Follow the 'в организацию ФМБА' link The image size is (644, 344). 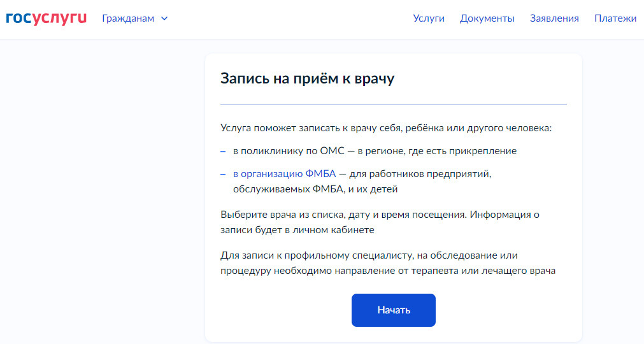[x=284, y=173]
